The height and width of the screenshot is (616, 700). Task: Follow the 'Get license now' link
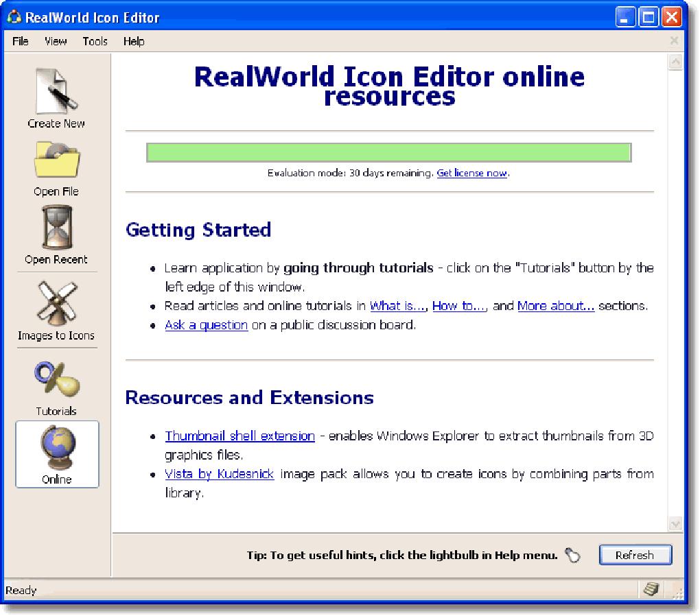pos(472,173)
